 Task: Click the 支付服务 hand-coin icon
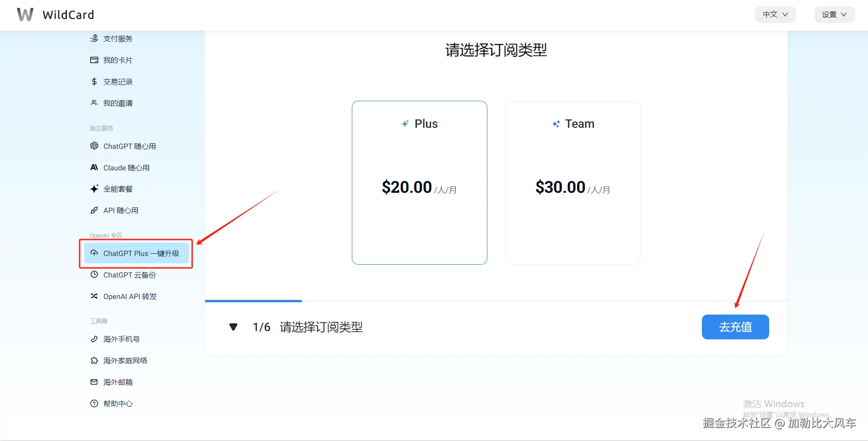pyautogui.click(x=94, y=38)
